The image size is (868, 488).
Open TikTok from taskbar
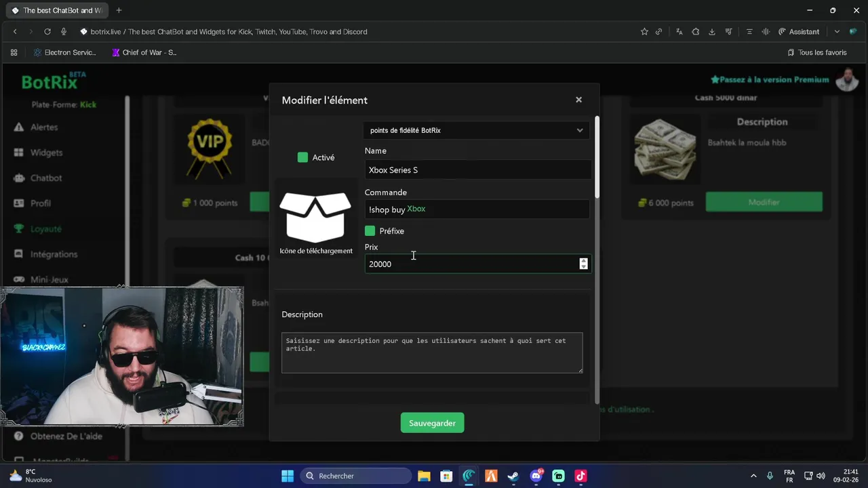coord(580,476)
